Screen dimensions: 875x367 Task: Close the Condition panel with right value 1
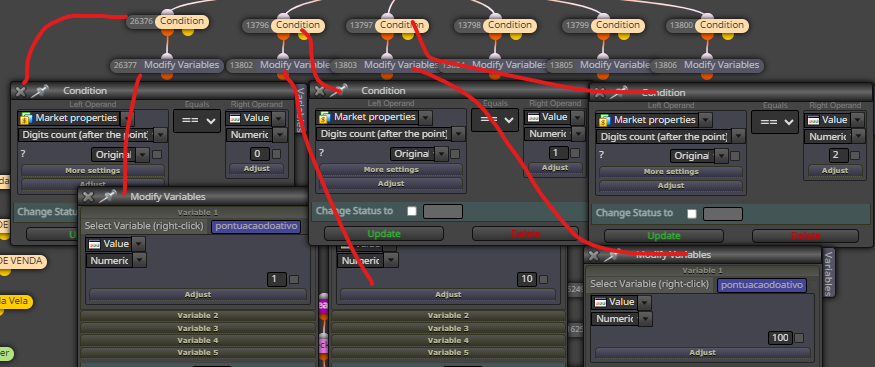[x=319, y=90]
